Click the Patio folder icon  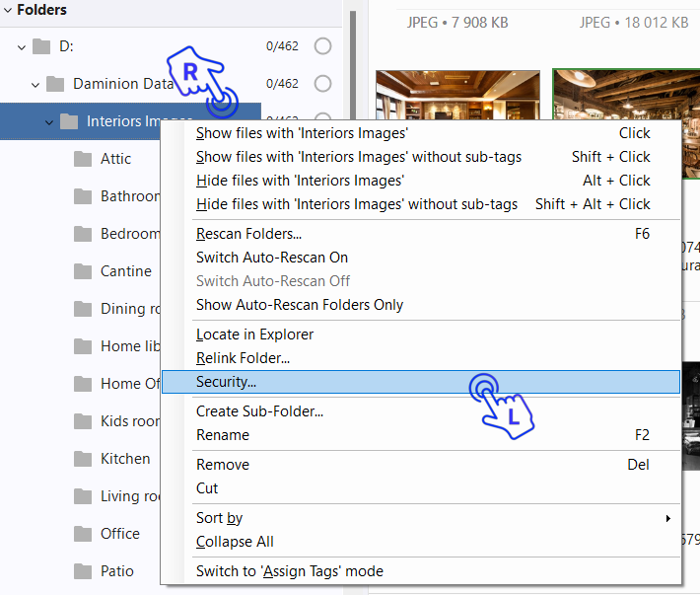tap(83, 571)
